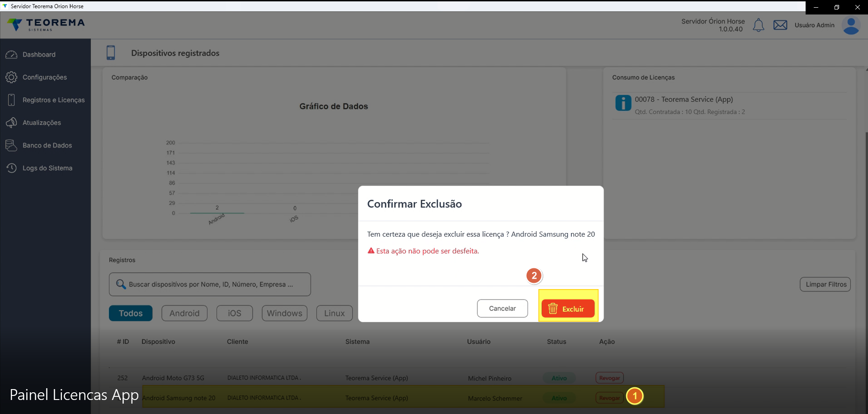Click the Usuáro Admin label
Viewport: 868px width, 414px height.
point(815,25)
